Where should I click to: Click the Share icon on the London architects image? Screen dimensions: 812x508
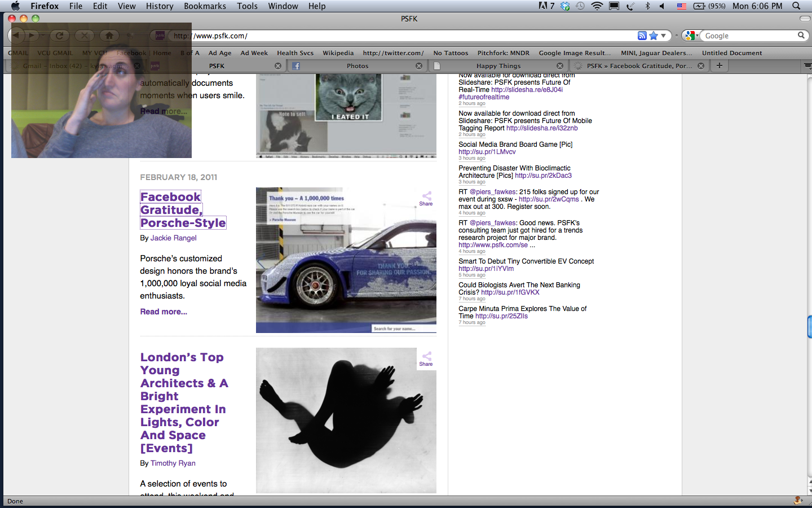426,358
